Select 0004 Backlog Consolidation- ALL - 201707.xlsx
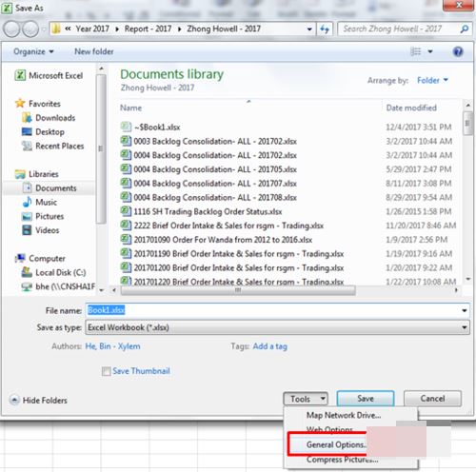Image resolution: width=476 pixels, height=472 pixels. point(208,184)
